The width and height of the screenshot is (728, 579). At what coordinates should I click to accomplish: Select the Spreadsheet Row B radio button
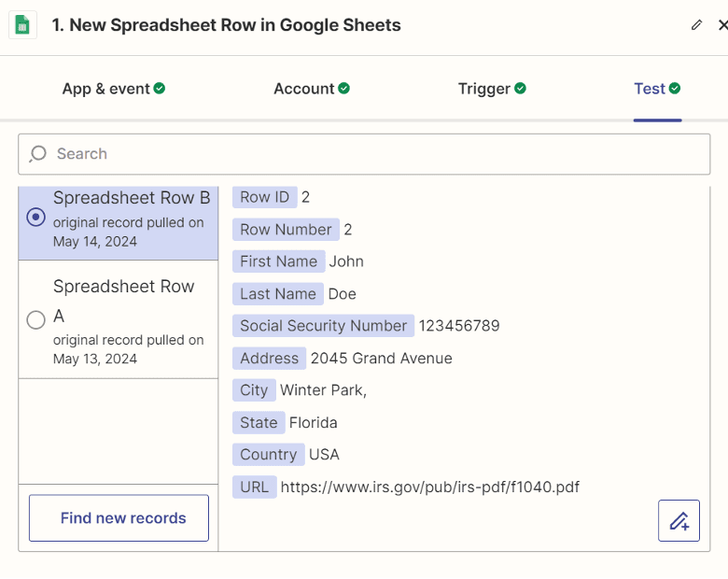click(35, 217)
